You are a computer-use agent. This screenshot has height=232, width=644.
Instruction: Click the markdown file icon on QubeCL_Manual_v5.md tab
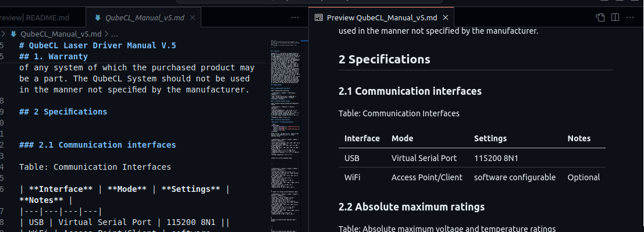(97, 17)
